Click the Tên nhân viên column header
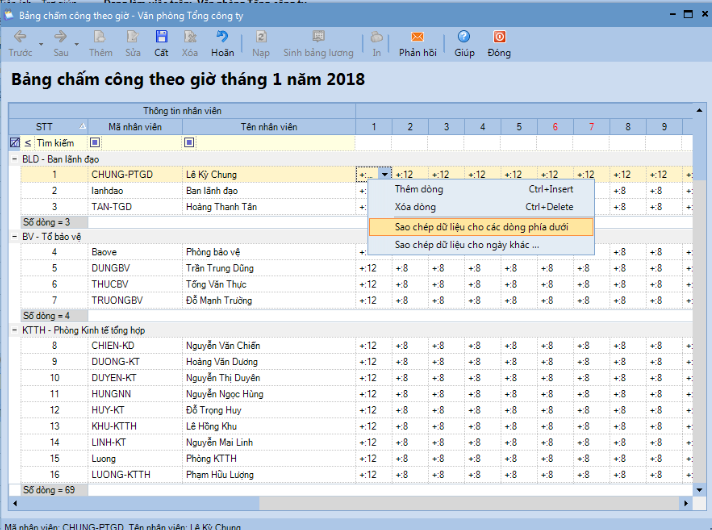Screen dimensions: 712x530 269,127
